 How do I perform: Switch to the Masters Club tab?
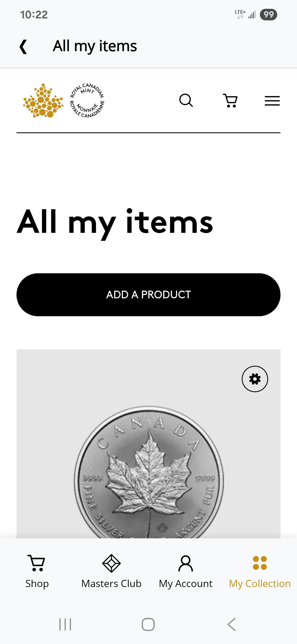[x=111, y=583]
